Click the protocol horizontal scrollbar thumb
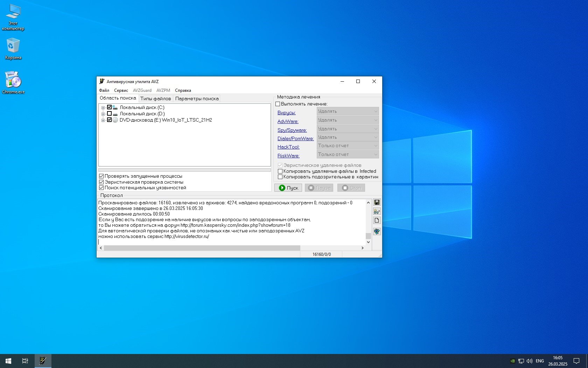The image size is (588, 368). 202,248
